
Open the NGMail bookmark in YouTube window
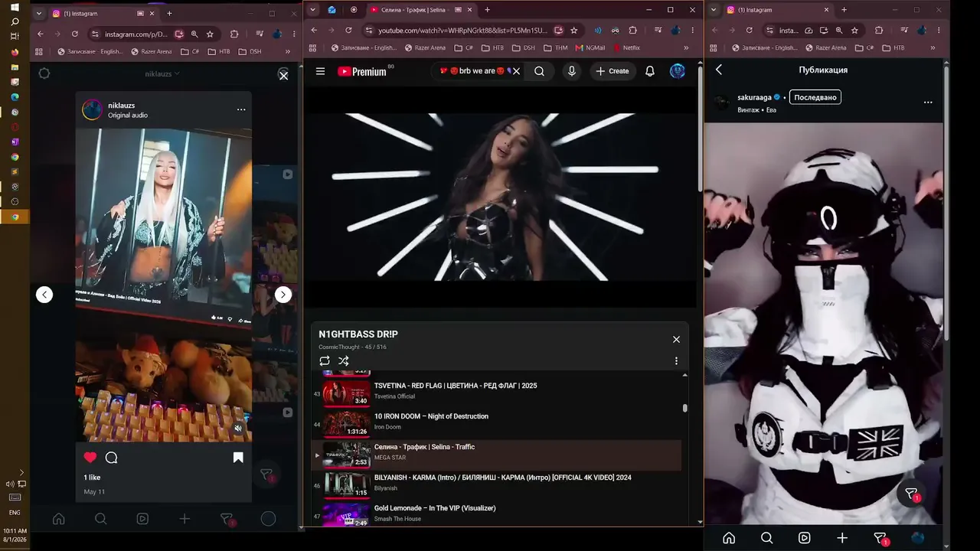pos(590,47)
